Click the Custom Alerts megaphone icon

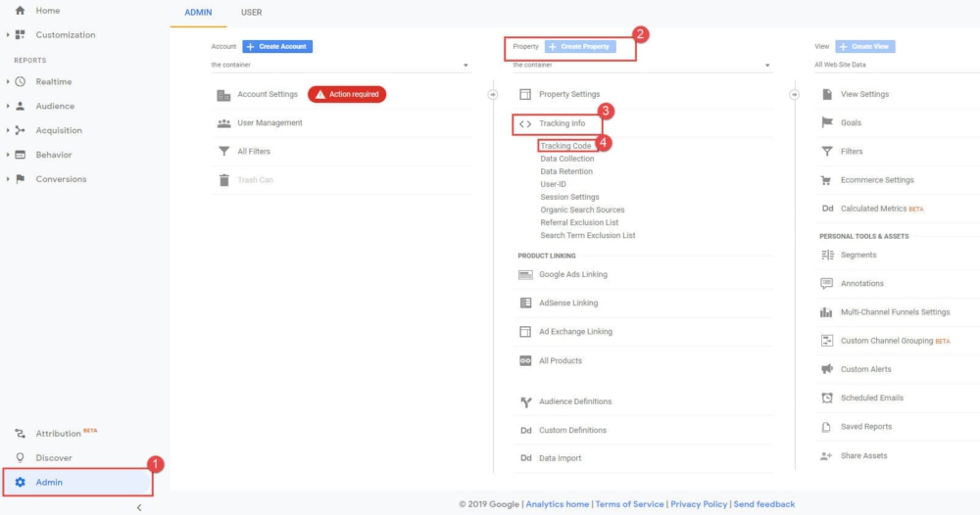pyautogui.click(x=827, y=369)
